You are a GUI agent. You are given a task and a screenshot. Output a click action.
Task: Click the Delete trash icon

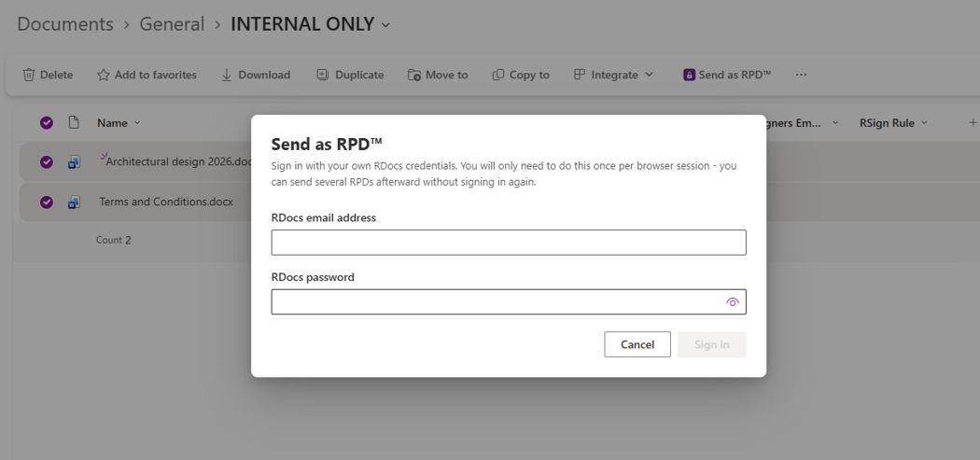pos(29,75)
